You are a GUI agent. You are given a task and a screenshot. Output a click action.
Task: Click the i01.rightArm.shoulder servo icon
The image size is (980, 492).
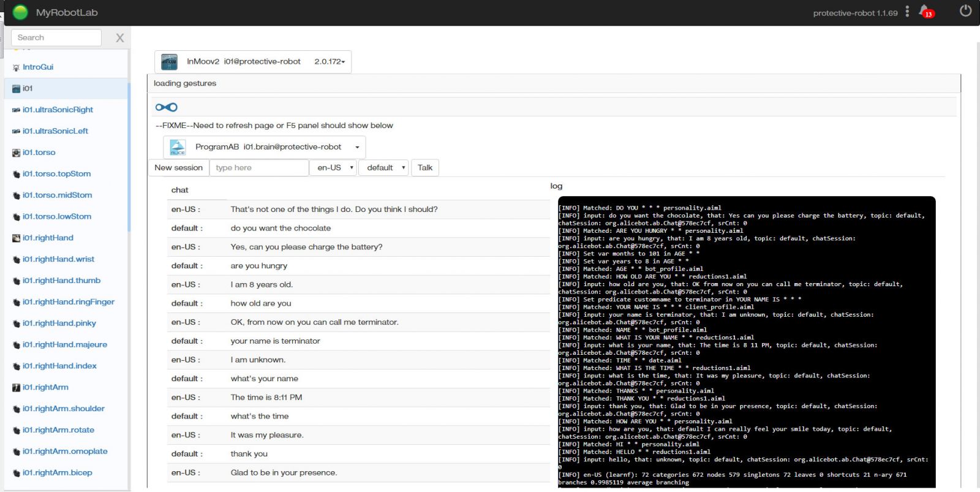(16, 409)
